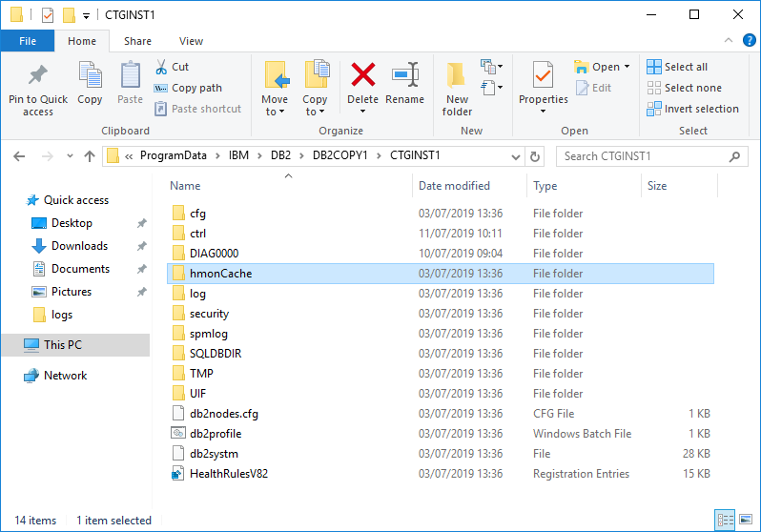Image resolution: width=761 pixels, height=532 pixels.
Task: Click DB2COPY1 in the address breadcrumb
Action: point(340,155)
